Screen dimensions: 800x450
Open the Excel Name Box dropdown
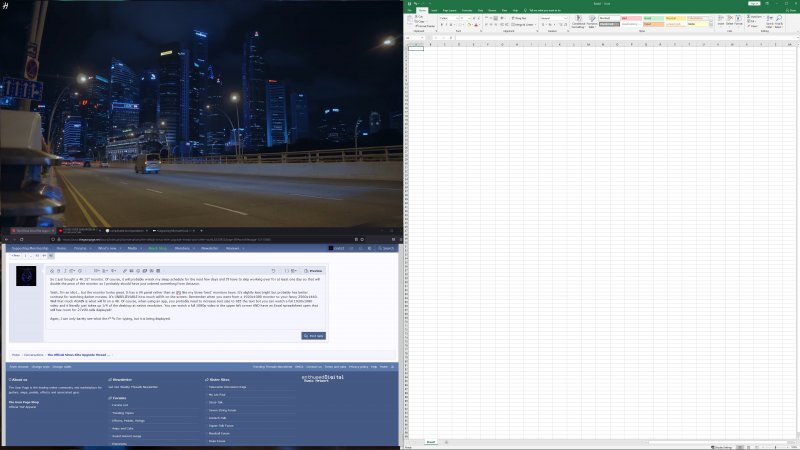(422, 38)
